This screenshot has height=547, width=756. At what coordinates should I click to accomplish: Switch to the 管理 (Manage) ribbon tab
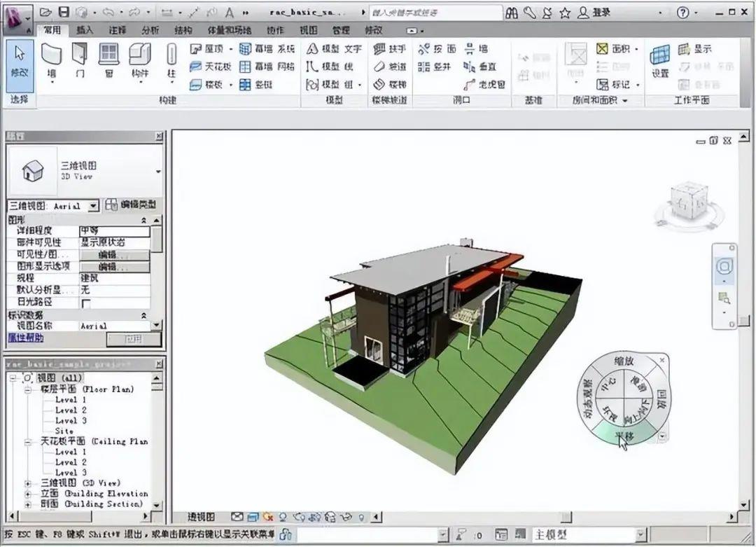tap(341, 30)
